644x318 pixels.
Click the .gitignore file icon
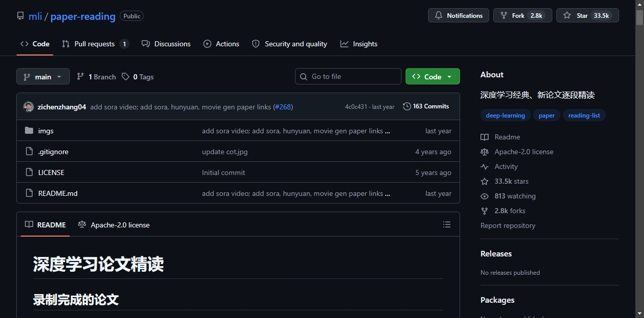[x=29, y=152]
